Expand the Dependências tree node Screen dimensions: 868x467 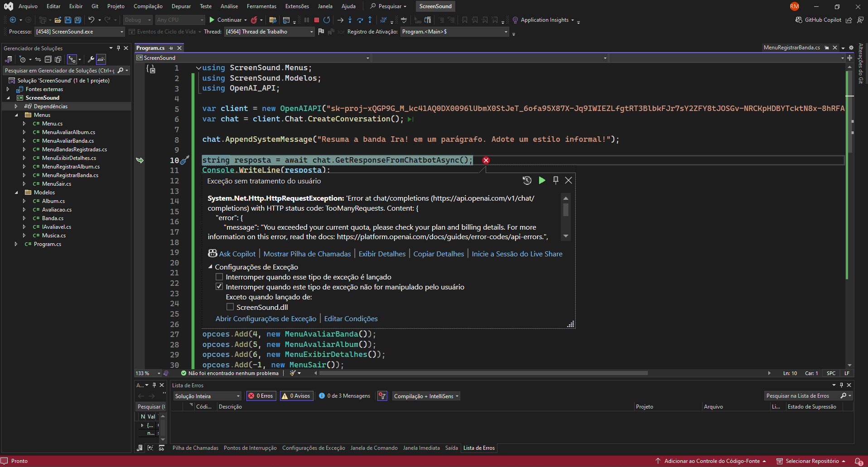coord(16,106)
